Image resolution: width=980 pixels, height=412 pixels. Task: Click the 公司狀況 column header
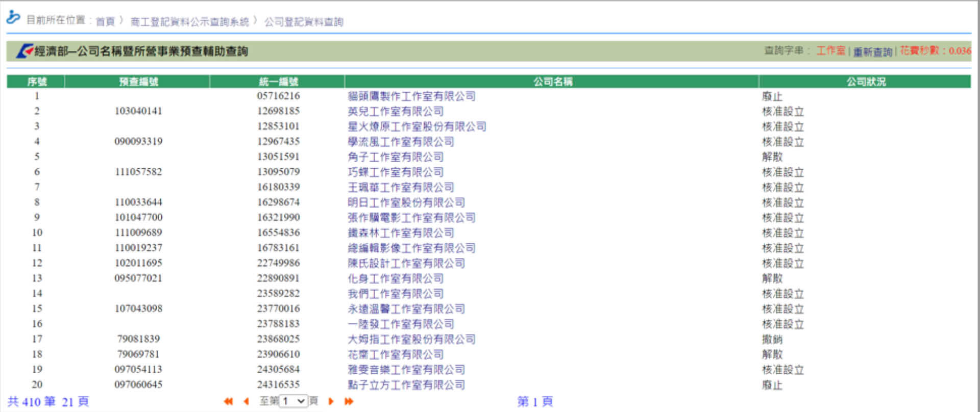(x=866, y=82)
